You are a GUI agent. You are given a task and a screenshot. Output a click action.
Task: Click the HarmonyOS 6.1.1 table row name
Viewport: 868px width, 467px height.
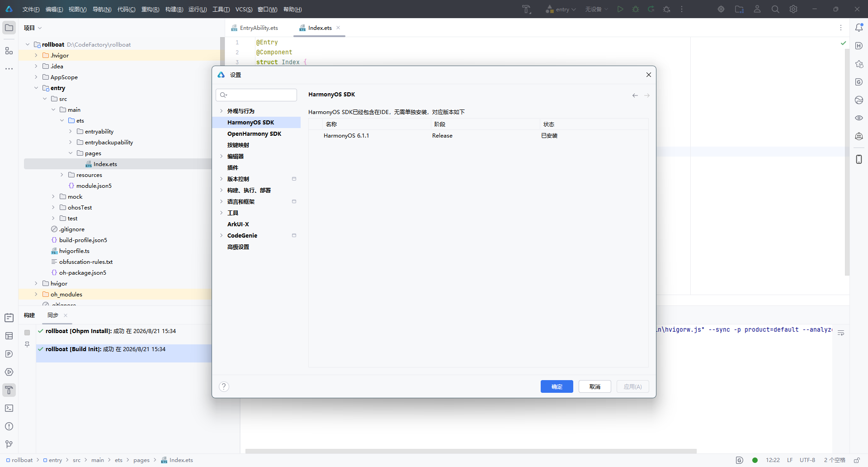pyautogui.click(x=346, y=135)
